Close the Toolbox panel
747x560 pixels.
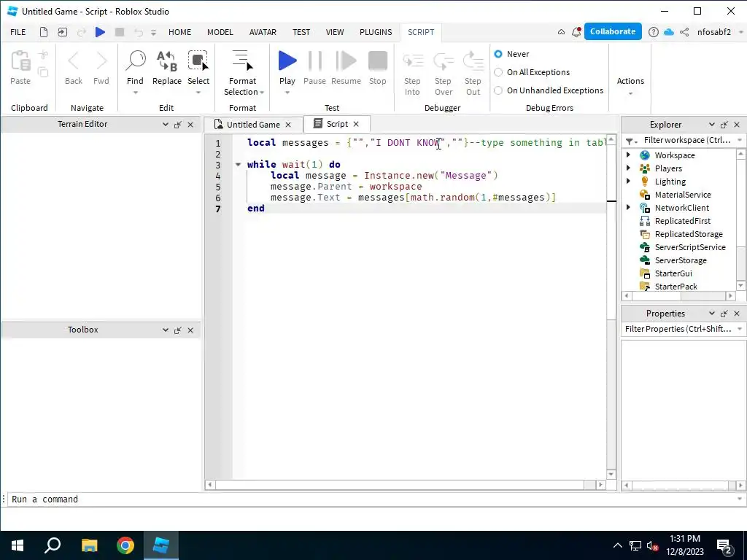190,330
